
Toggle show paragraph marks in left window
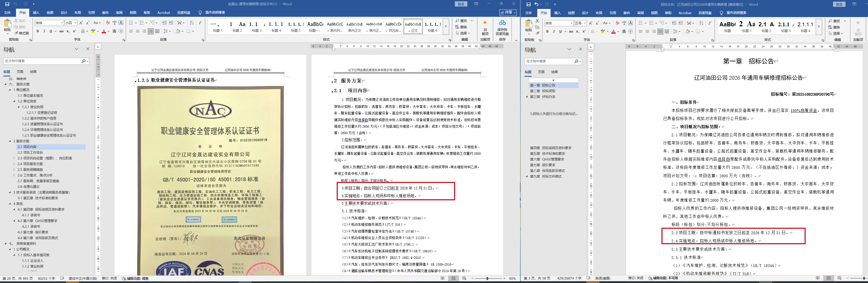[200, 23]
